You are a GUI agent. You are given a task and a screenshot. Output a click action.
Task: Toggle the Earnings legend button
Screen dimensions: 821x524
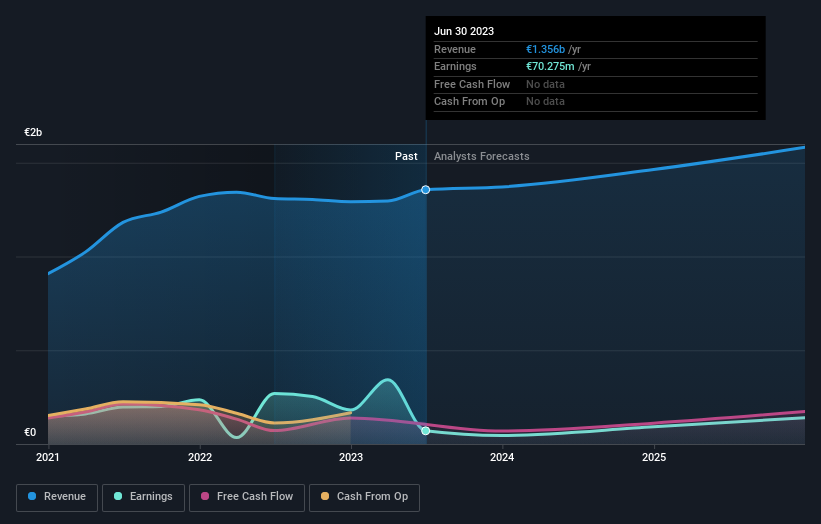[143, 497]
